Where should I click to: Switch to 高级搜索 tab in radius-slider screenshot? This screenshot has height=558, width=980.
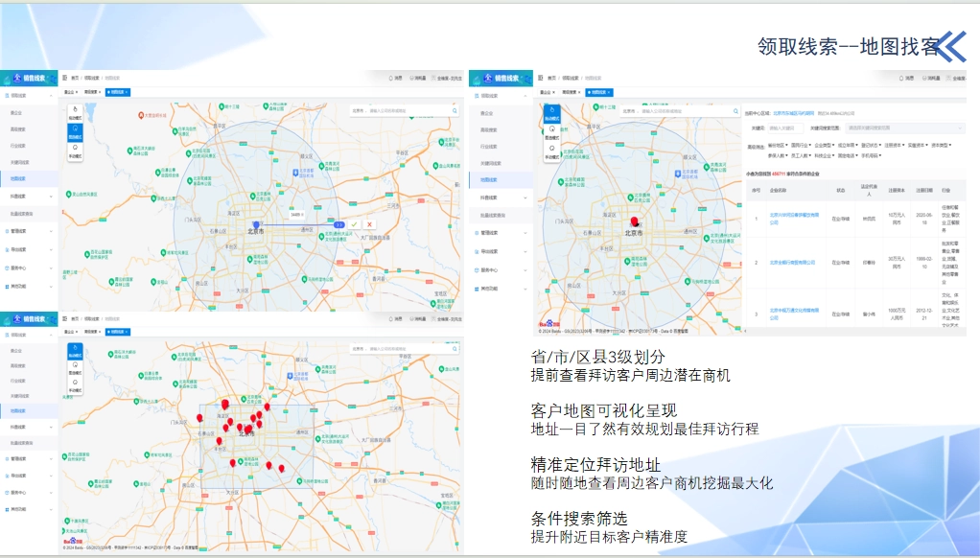tap(92, 92)
